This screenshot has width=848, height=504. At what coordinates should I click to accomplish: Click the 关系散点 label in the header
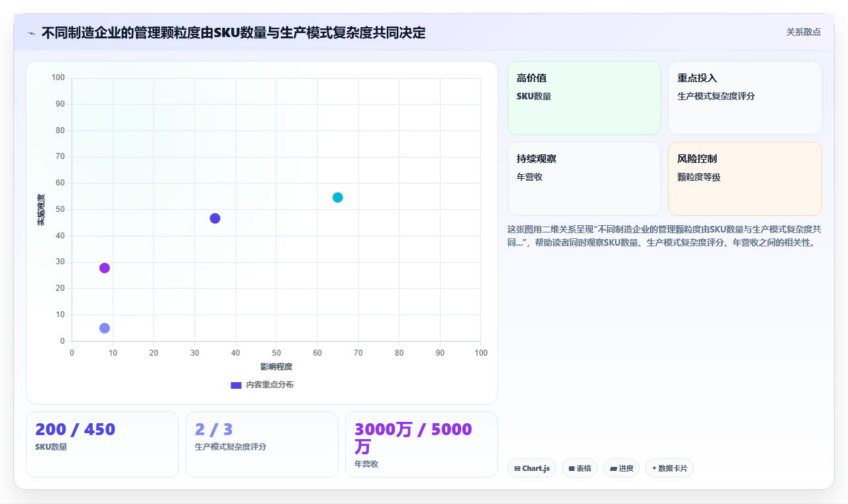(804, 32)
